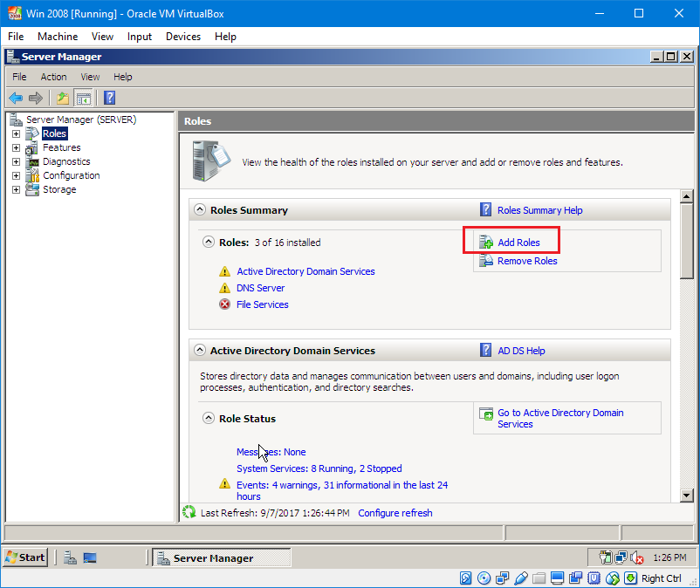This screenshot has width=700, height=588.
Task: Open System Services: 8 Running, 2 Stopped link
Action: [319, 468]
